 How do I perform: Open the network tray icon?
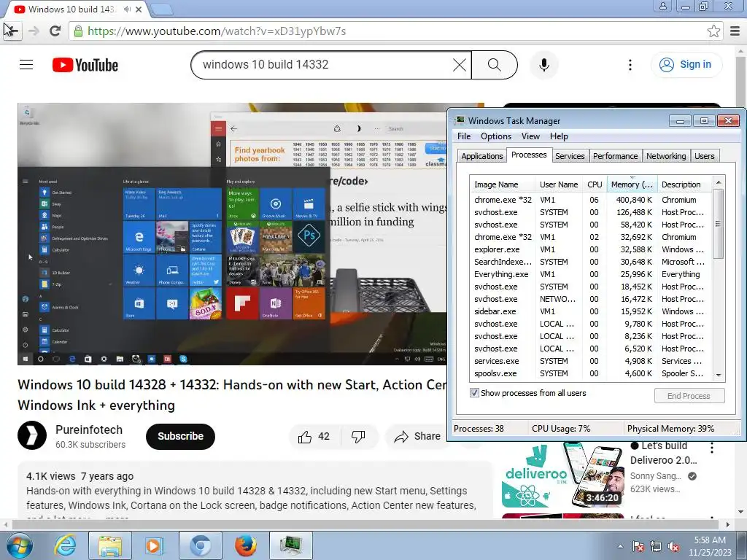coord(656,547)
